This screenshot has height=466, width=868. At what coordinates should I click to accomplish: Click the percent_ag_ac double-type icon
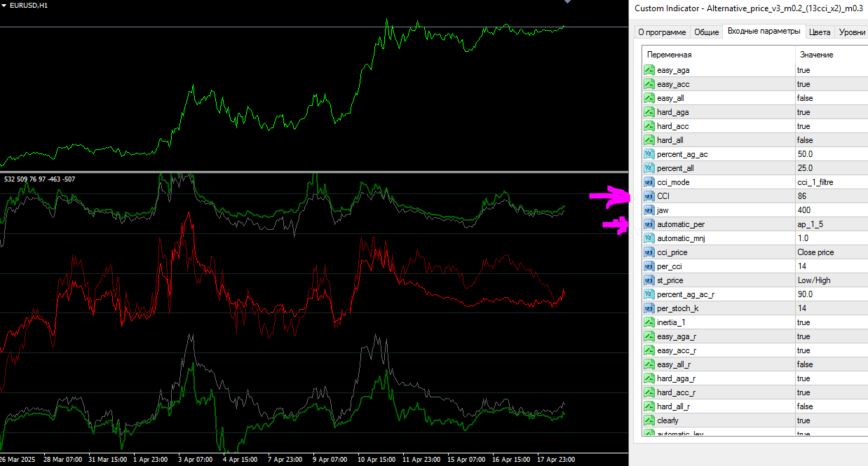(649, 154)
